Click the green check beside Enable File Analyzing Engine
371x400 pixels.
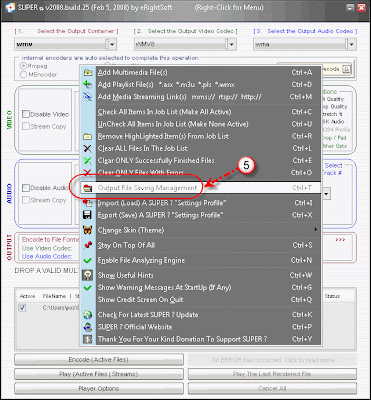coord(88,260)
